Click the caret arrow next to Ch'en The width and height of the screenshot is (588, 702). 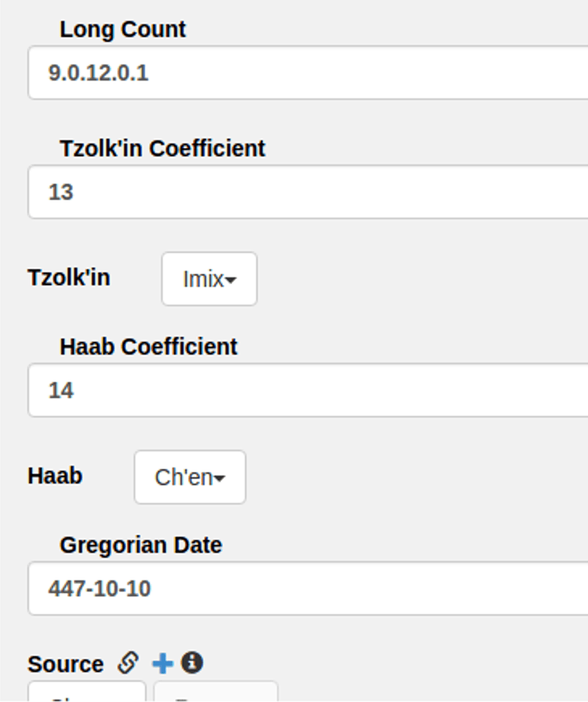pos(219,479)
